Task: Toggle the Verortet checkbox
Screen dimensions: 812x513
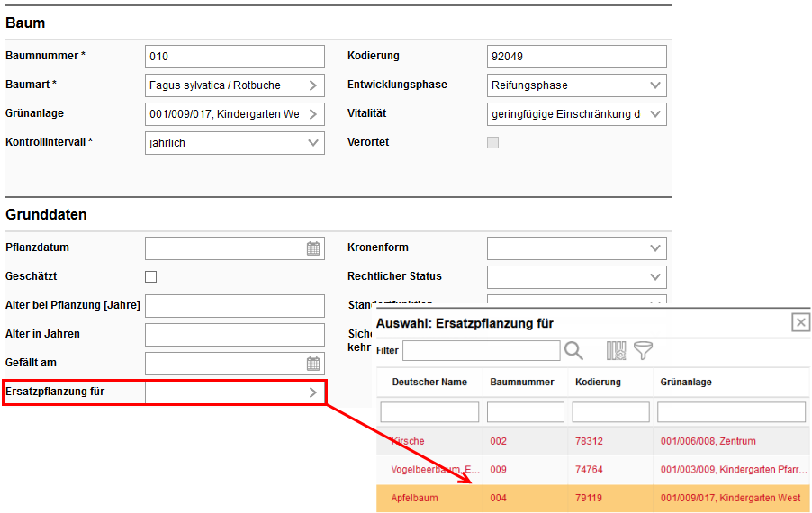Action: [x=493, y=142]
